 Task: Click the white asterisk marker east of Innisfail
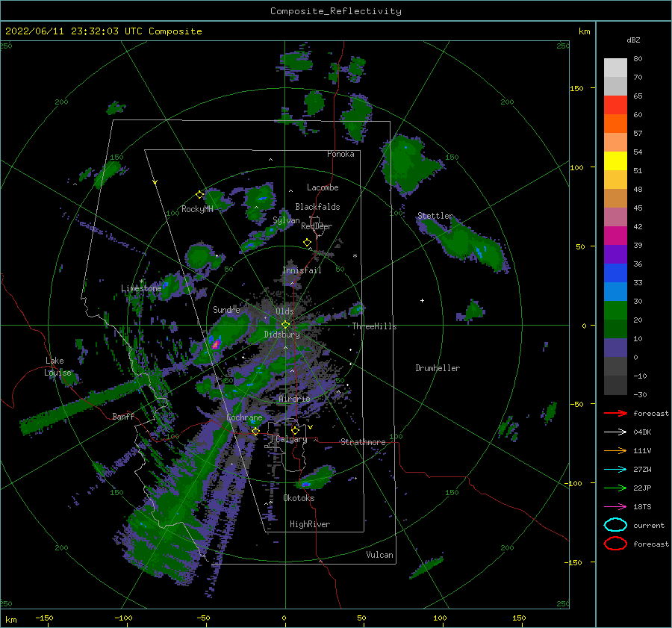[355, 256]
